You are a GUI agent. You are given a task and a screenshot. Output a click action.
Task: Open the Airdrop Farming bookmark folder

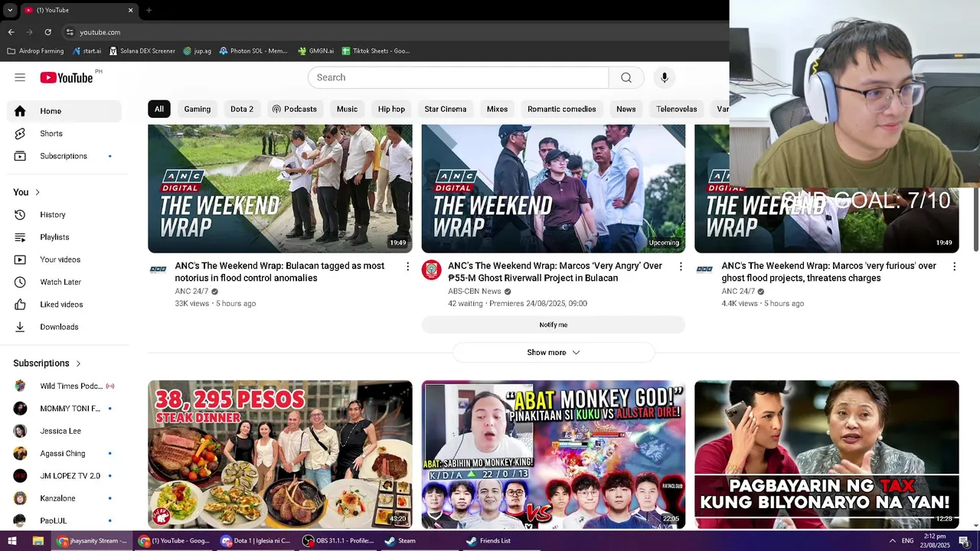[35, 51]
